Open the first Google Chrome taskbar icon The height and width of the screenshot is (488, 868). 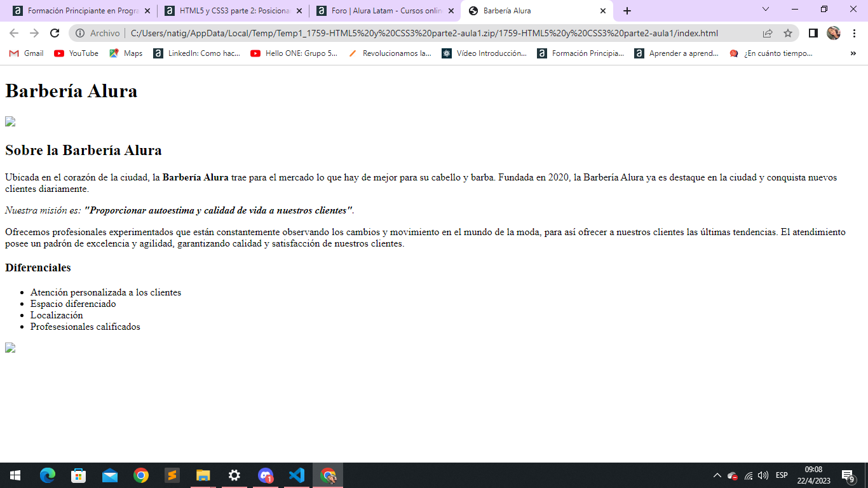[x=141, y=475]
